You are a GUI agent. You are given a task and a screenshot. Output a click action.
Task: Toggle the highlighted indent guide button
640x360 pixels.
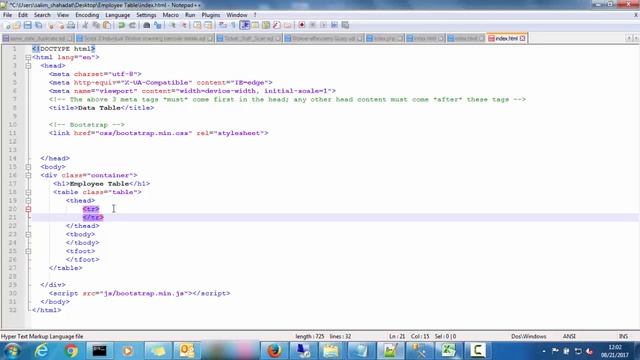coord(244,25)
